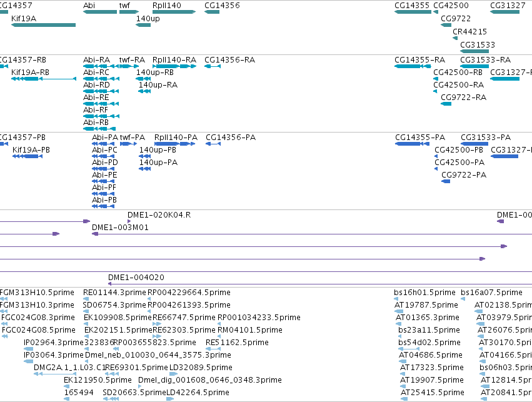Image resolution: width=532 pixels, height=402 pixels.
Task: Click the CG14355-RA transcript label
Action: click(x=419, y=60)
